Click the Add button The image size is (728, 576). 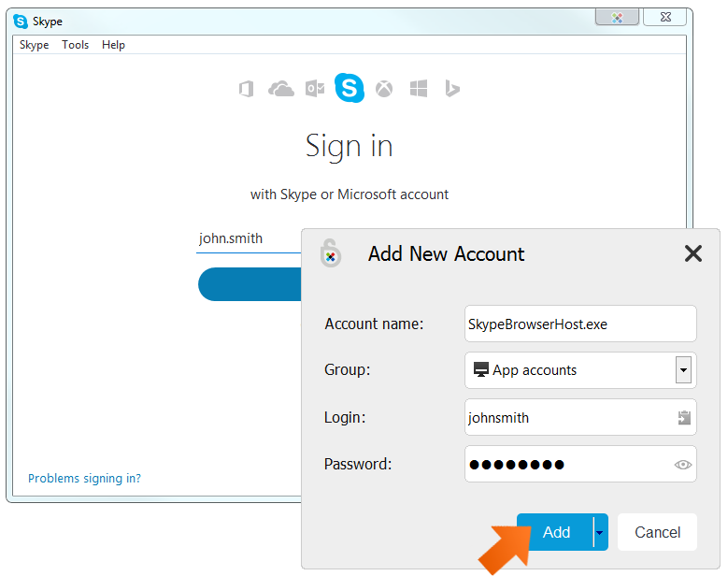(556, 532)
